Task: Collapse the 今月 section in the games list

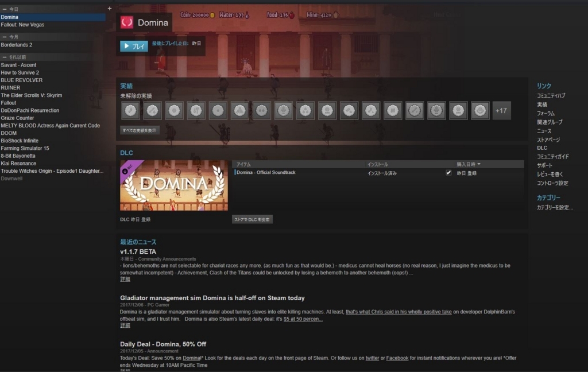Action: click(x=5, y=37)
